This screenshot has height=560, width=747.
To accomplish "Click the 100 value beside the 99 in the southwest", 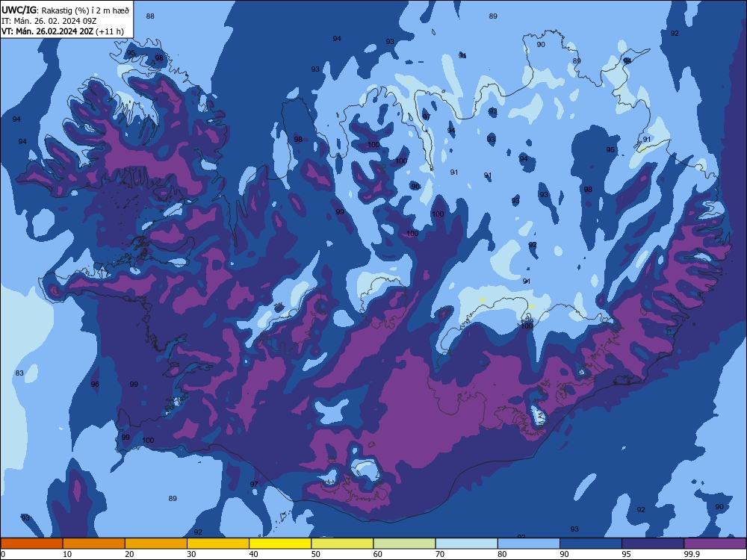I will [x=148, y=440].
